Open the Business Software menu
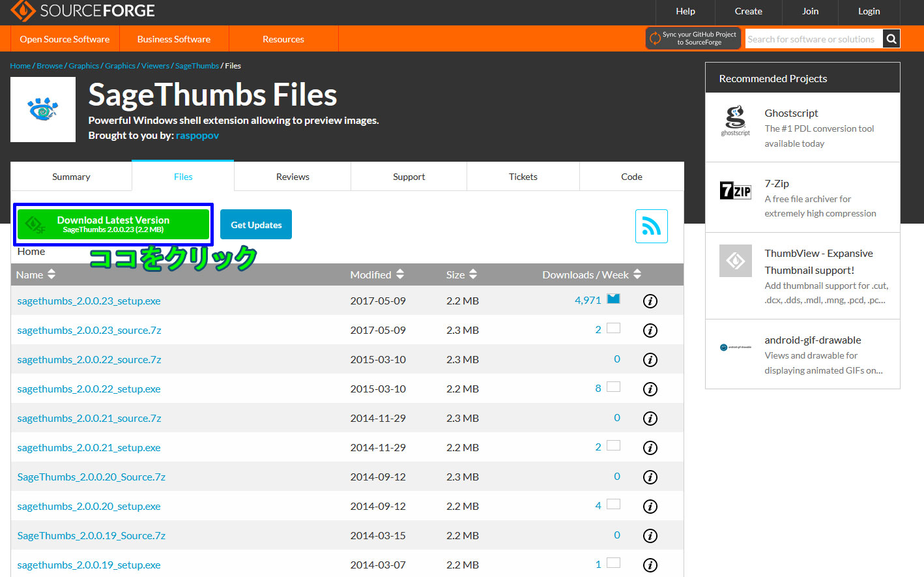This screenshot has height=577, width=924. pos(174,39)
